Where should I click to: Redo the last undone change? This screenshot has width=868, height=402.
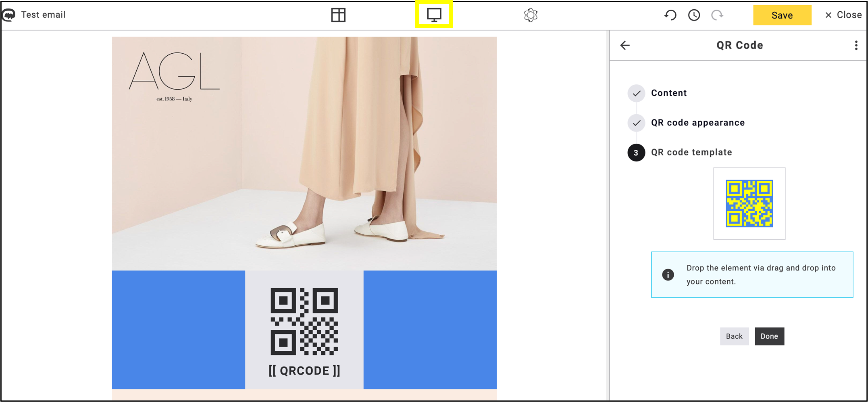[x=717, y=15]
